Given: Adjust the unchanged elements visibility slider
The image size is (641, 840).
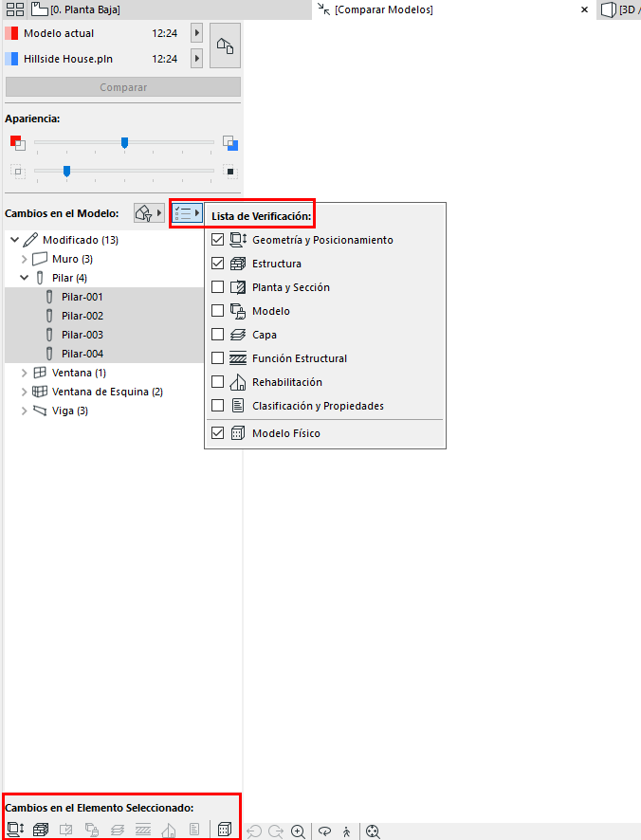Looking at the screenshot, I should pos(67,172).
